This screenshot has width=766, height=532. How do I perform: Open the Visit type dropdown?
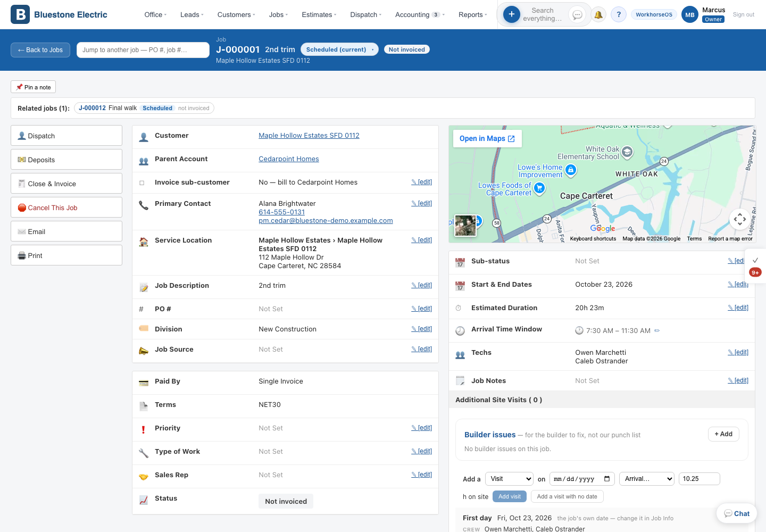[x=509, y=479]
